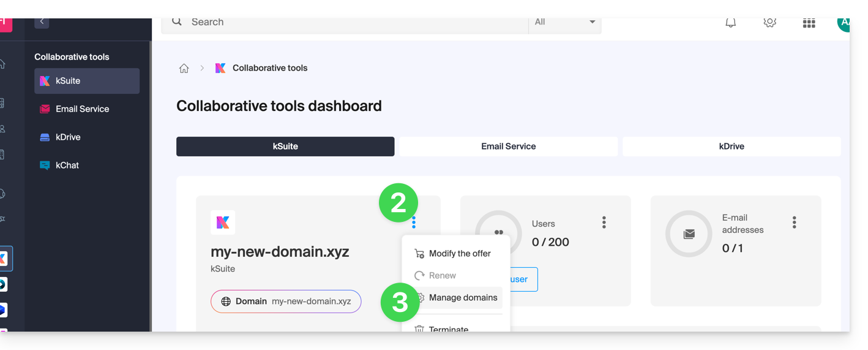Choose Modify the offer menu entry
The image size is (868, 350).
(459, 254)
